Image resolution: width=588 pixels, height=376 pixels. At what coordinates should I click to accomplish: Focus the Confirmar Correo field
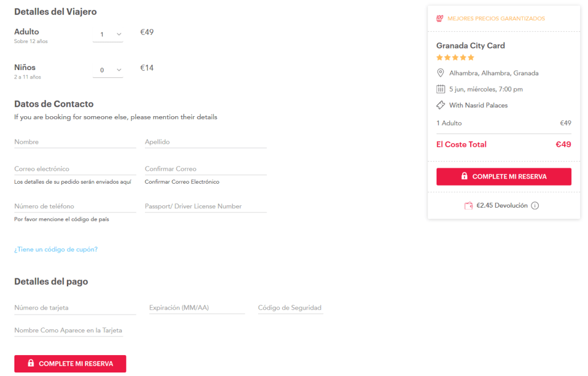pyautogui.click(x=205, y=169)
